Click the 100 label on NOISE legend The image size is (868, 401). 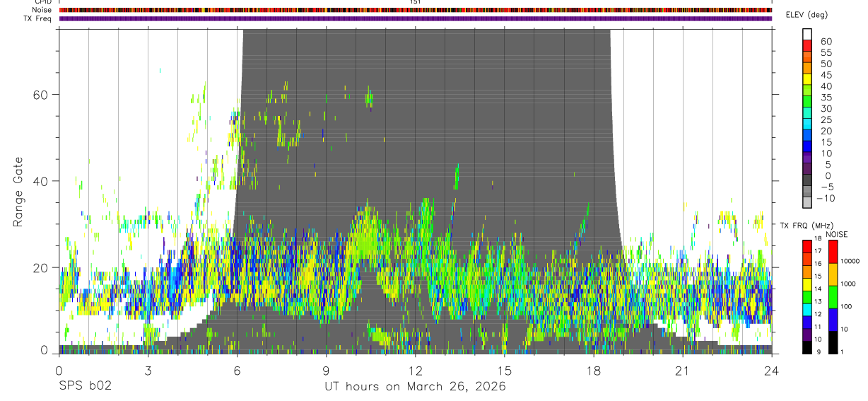coord(845,306)
